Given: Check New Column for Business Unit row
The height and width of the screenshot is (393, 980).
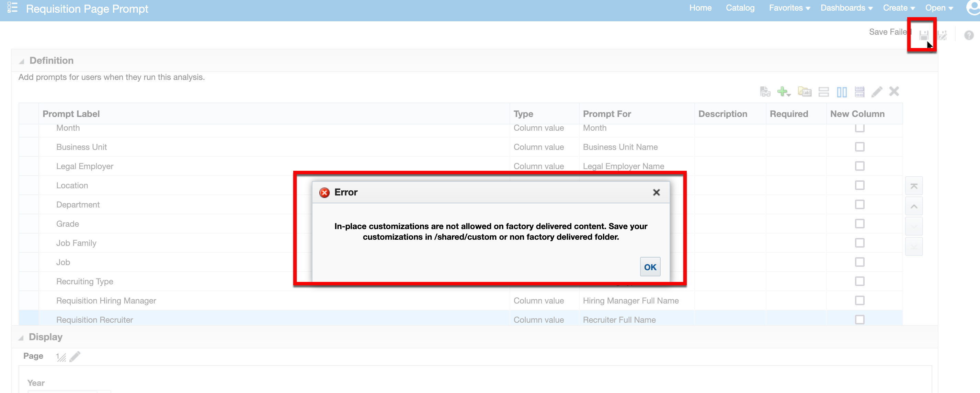Looking at the screenshot, I should point(860,147).
